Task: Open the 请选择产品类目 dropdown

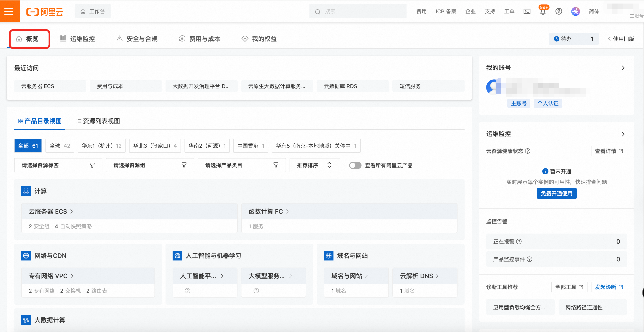Action: point(241,165)
